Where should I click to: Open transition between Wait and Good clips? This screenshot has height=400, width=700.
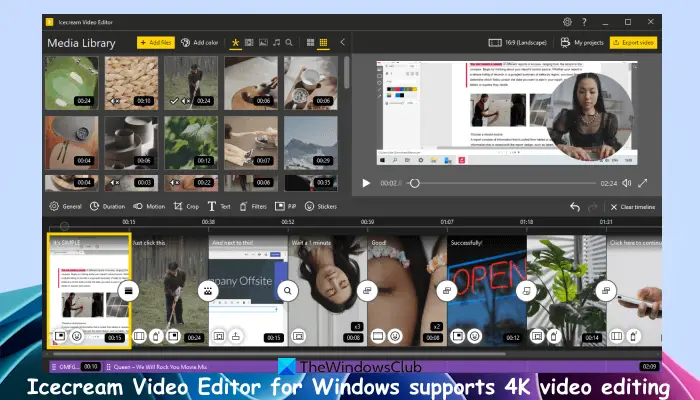367,291
